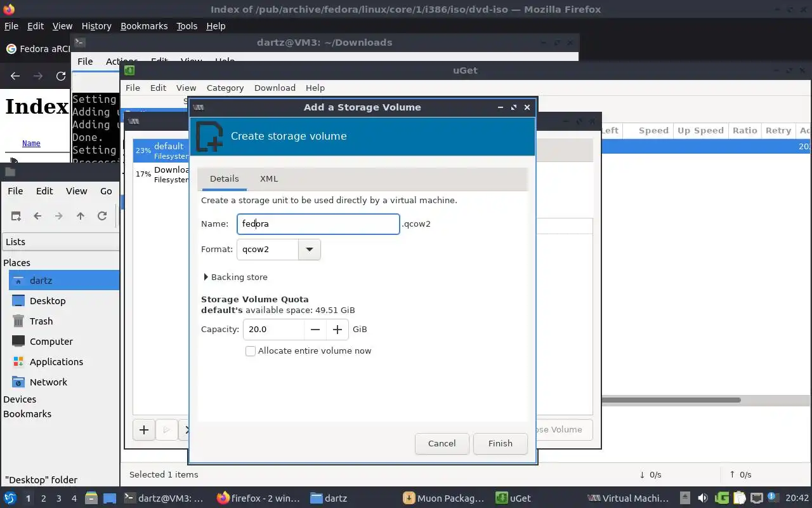812x508 pixels.
Task: Expand the Backing store section
Action: 235,277
